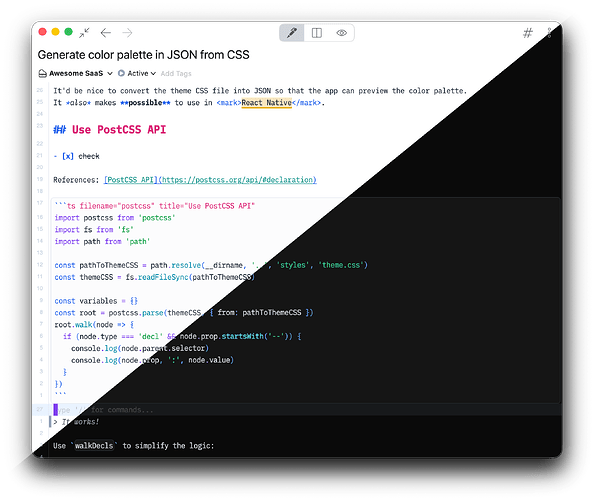
Task: Maximize the window with green button
Action: tap(68, 32)
